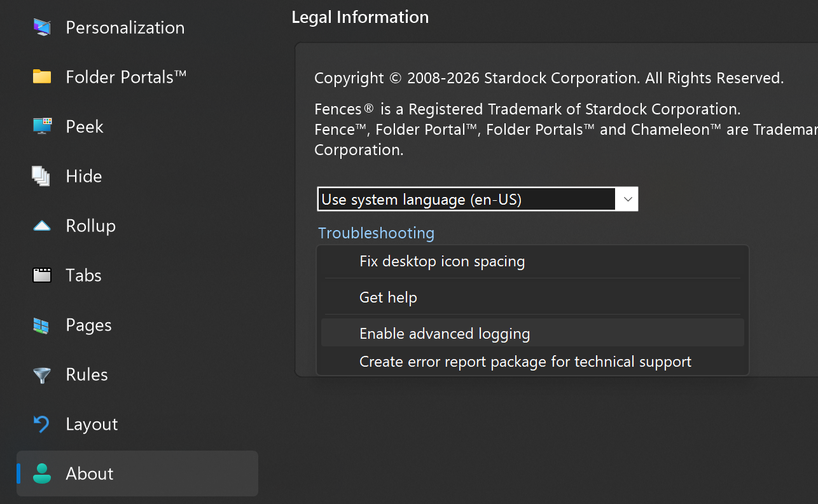Click the Layout undo arrow icon

pos(42,424)
